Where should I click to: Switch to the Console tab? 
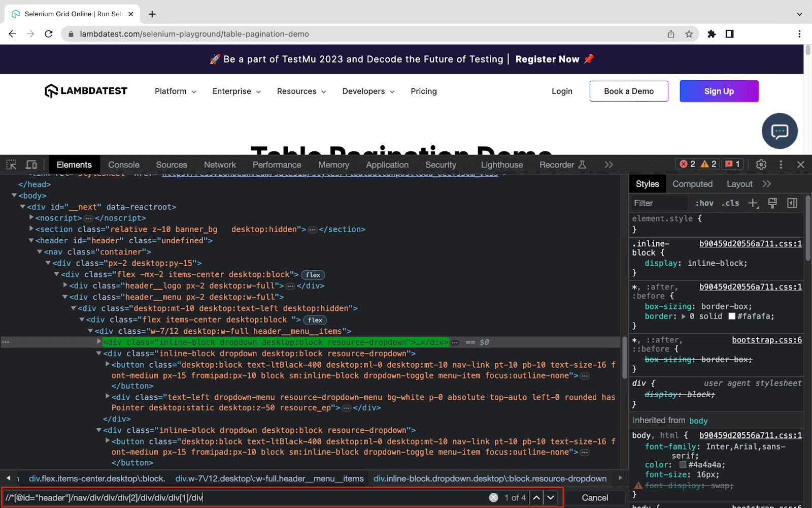[124, 165]
